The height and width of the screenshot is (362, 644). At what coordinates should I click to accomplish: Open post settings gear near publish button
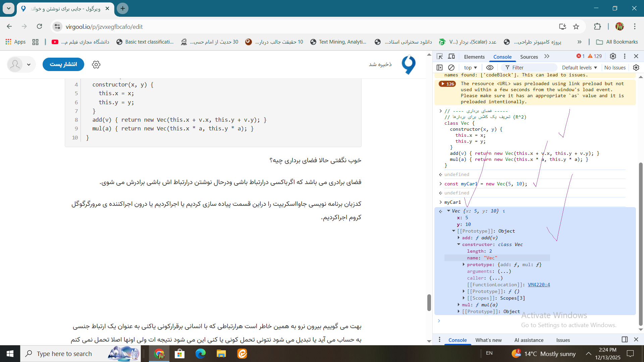pos(96,64)
